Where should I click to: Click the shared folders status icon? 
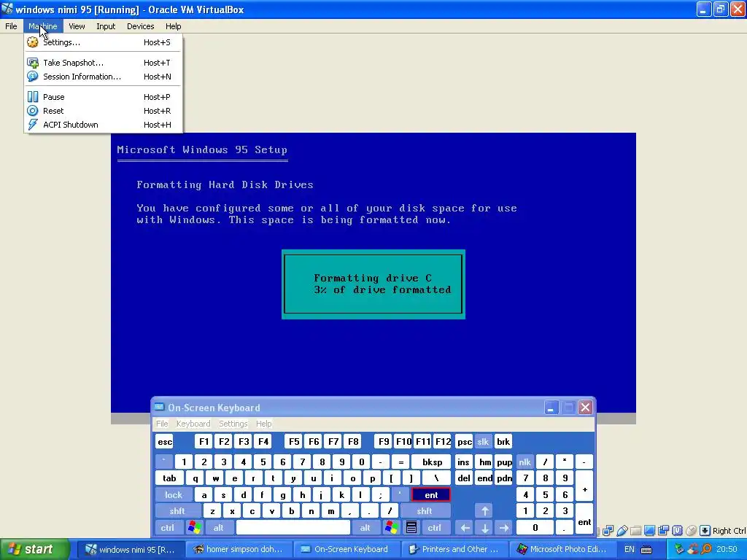[635, 531]
